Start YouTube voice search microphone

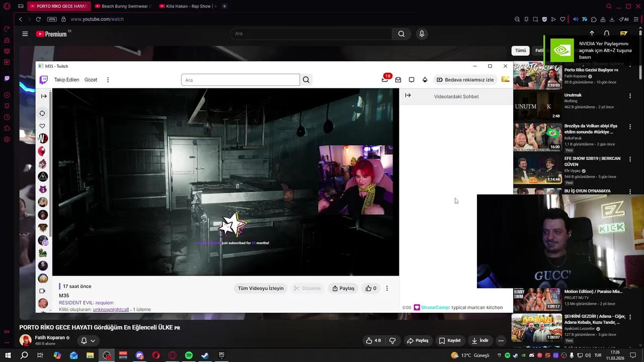tap(422, 34)
